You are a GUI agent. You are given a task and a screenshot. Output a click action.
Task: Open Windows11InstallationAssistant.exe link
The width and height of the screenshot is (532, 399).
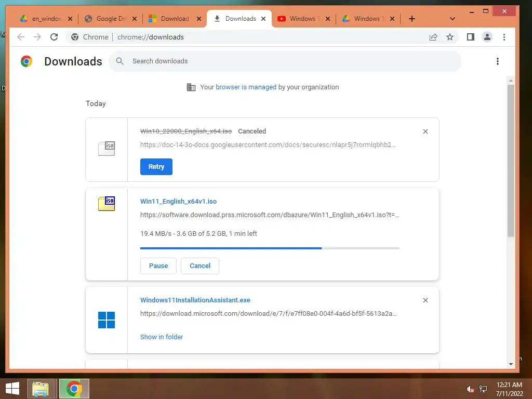click(195, 300)
